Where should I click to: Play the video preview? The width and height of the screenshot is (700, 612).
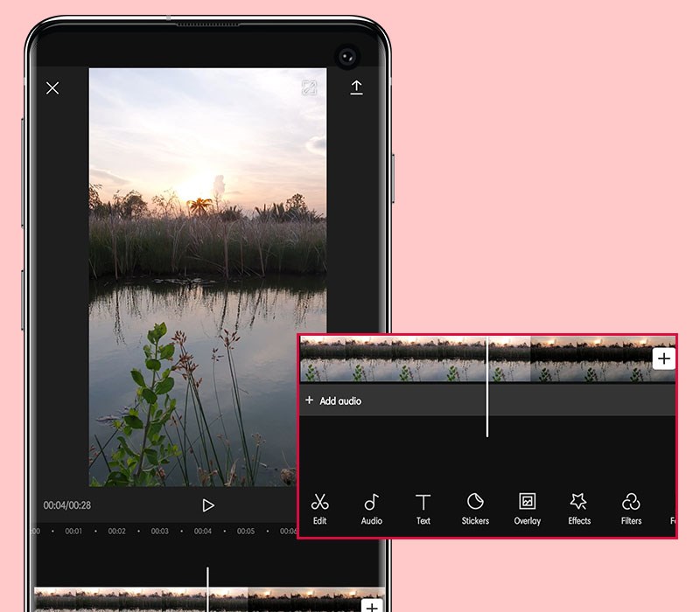tap(208, 504)
